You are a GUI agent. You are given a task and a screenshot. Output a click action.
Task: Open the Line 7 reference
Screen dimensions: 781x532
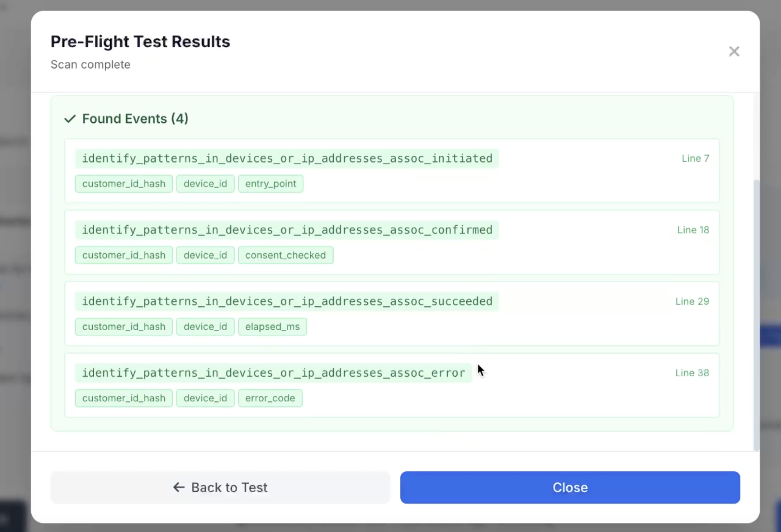coord(695,159)
